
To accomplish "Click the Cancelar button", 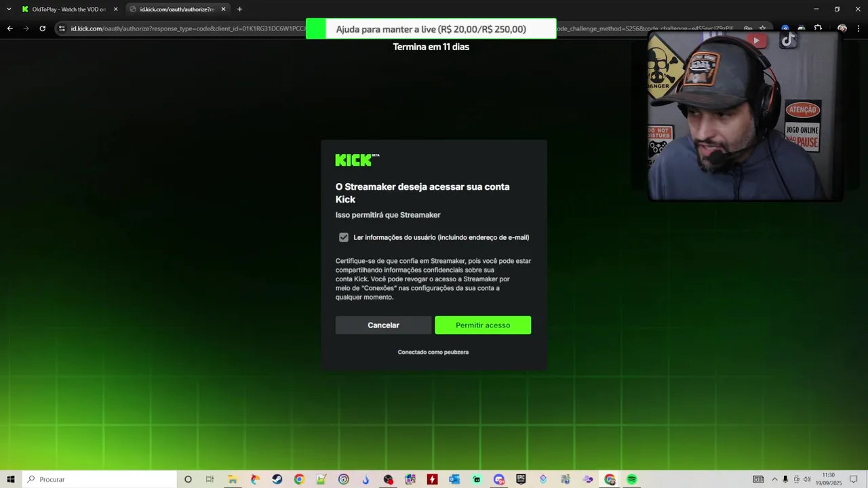I will click(x=383, y=325).
